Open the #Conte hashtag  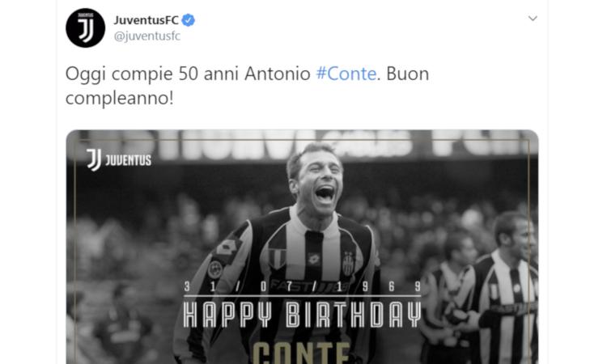(346, 74)
